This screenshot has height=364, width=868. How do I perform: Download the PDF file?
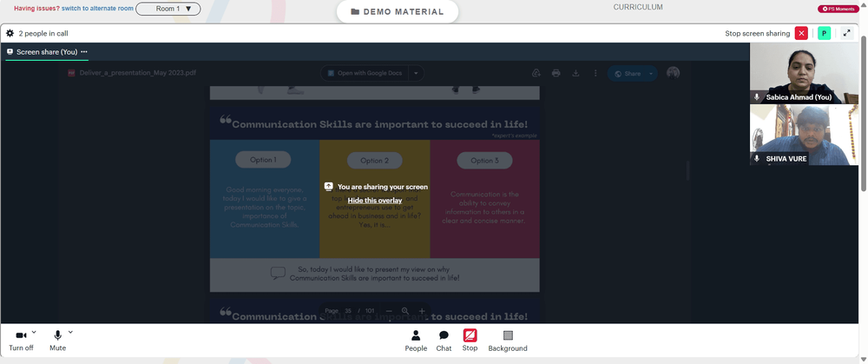tap(575, 73)
